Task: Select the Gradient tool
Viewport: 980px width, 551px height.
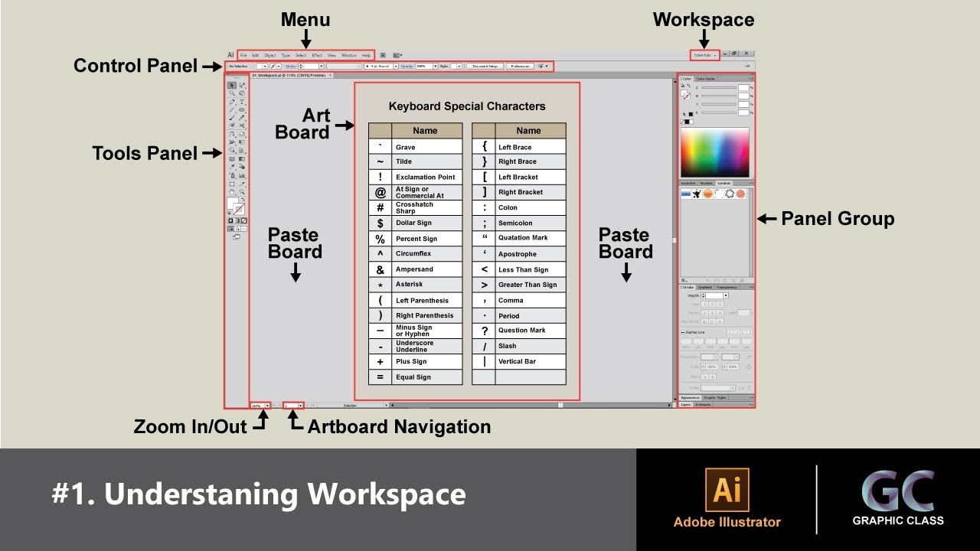Action: pyautogui.click(x=242, y=158)
